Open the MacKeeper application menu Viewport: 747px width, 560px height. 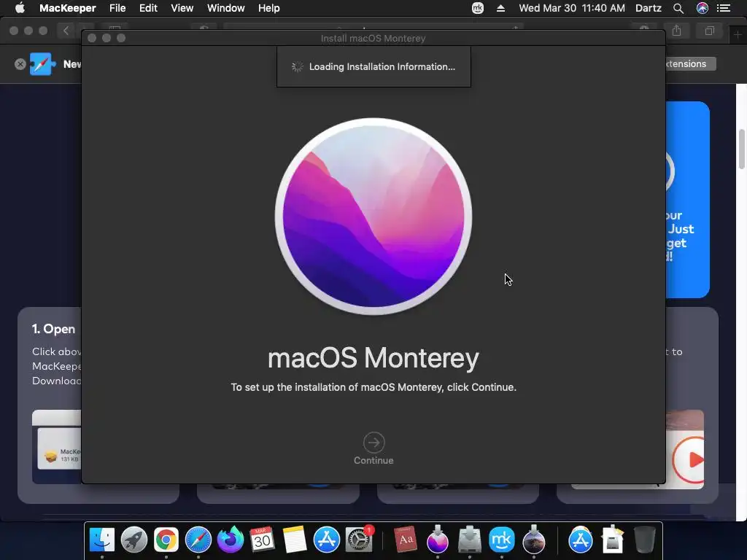click(x=68, y=8)
